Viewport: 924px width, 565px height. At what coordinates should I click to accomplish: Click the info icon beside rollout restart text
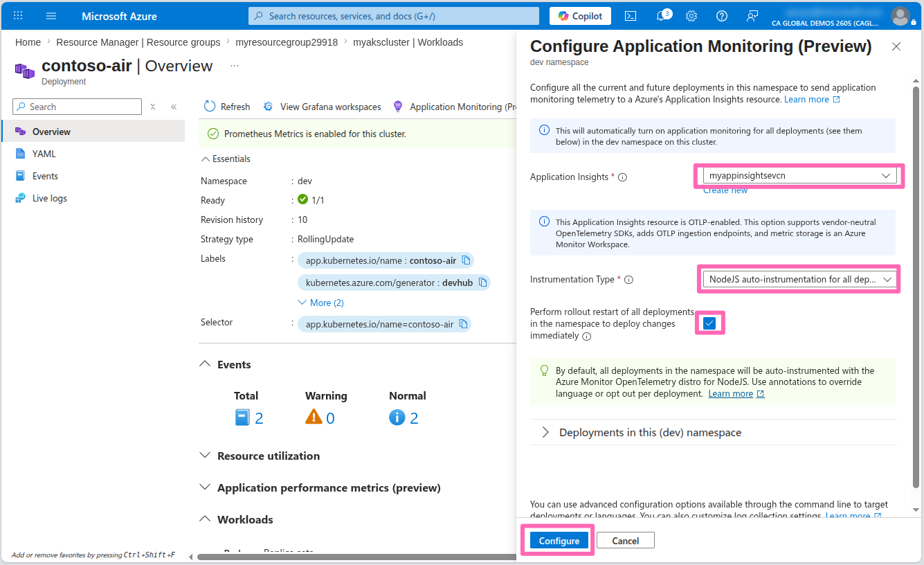[586, 337]
